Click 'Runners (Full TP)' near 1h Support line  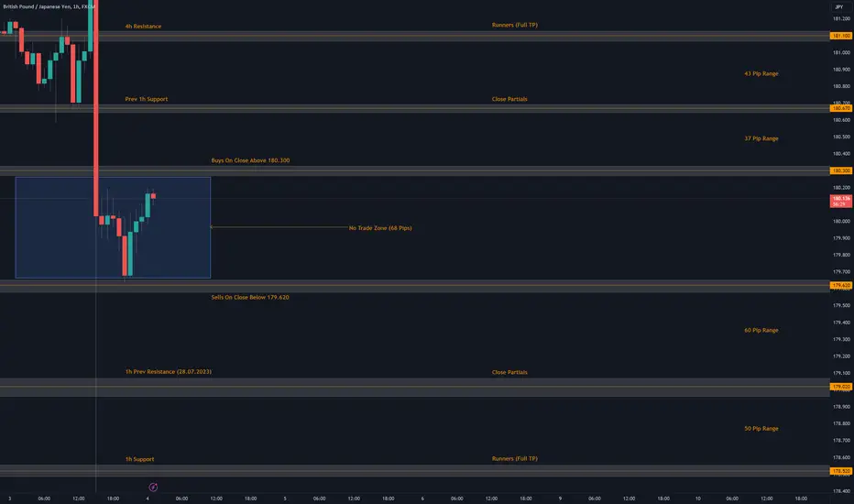515,459
